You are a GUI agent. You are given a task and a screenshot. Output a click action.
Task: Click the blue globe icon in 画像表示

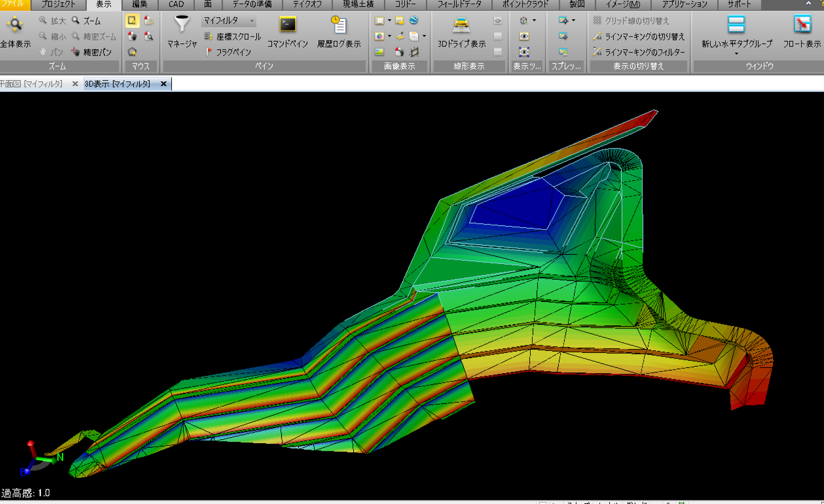click(x=414, y=21)
